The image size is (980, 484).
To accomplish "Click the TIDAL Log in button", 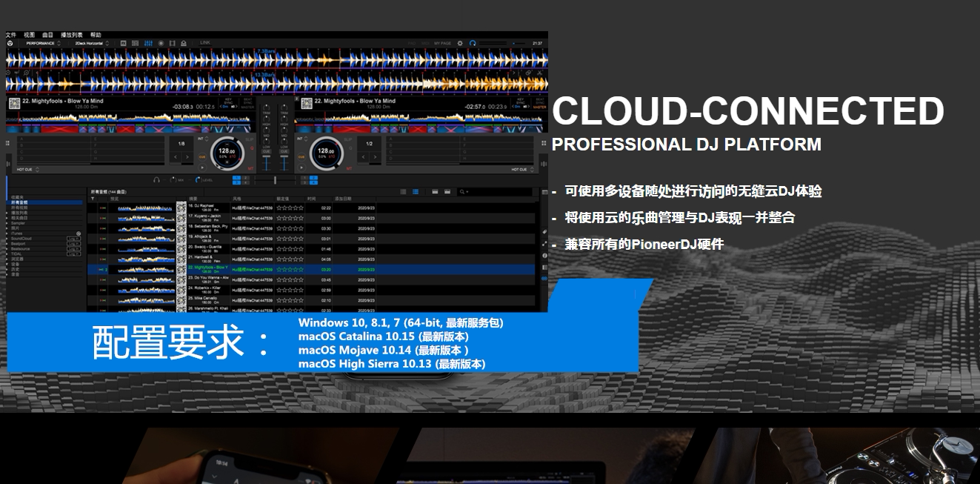I will [x=73, y=254].
